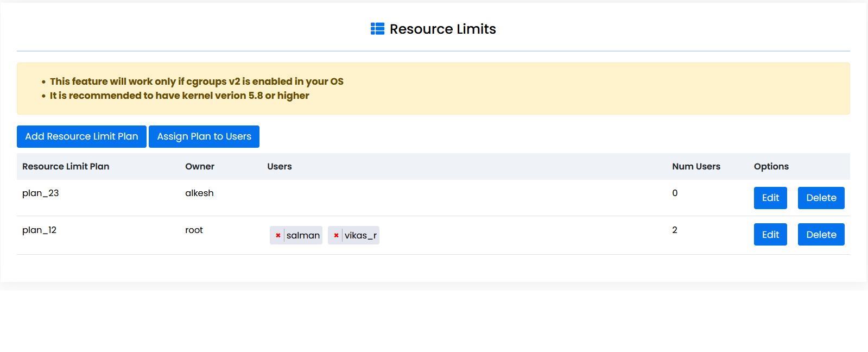Screen dimensions: 868x352
Task: Remove vikas_r using the red x icon
Action: [x=336, y=235]
